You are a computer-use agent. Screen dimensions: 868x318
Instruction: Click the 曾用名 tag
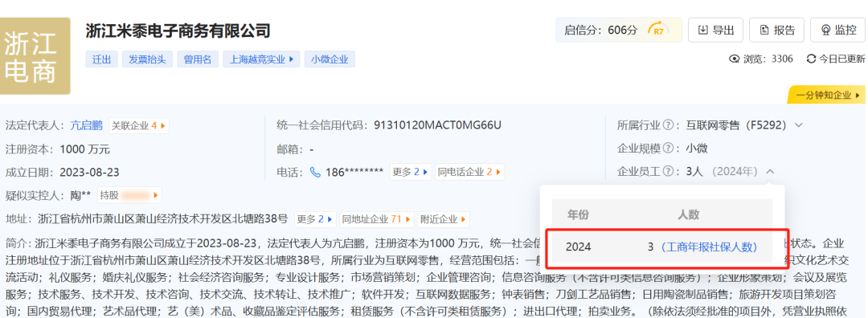[x=198, y=59]
